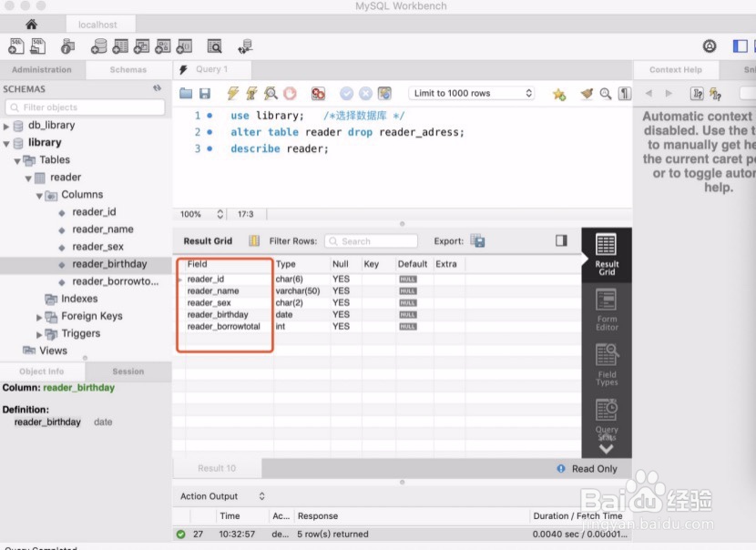Switch to the Session tab
Screen dimensions: 756x550
click(x=128, y=372)
